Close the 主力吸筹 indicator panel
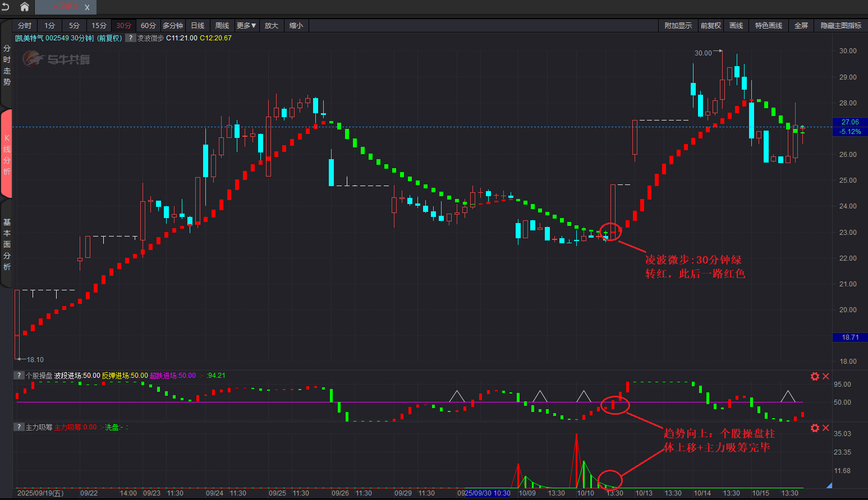Screen dimensions: 868x500 [x=826, y=428]
